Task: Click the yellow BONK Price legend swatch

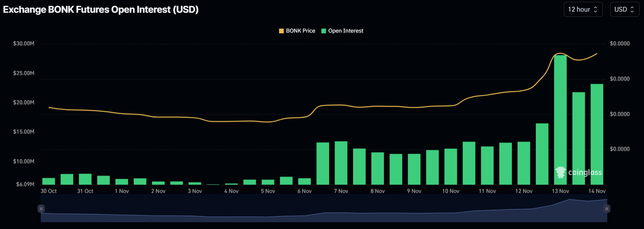Action: (x=281, y=31)
